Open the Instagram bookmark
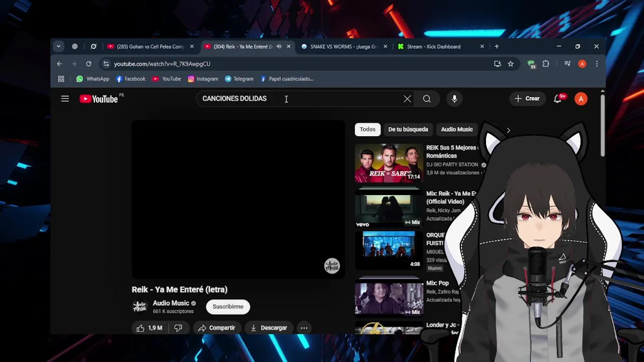The image size is (644, 362). pos(203,79)
